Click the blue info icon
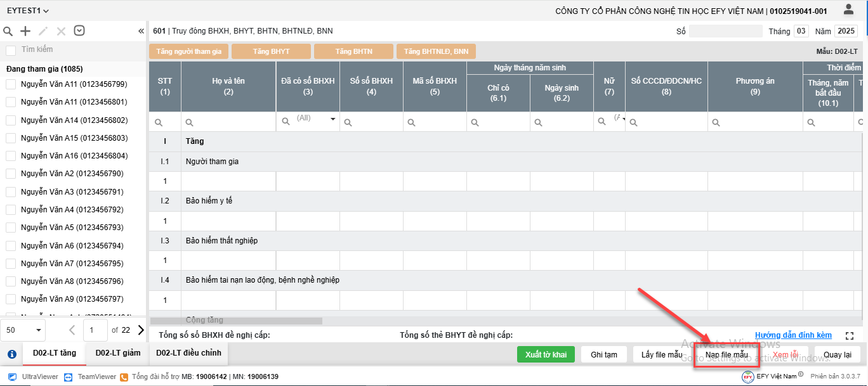868x386 pixels. point(11,354)
